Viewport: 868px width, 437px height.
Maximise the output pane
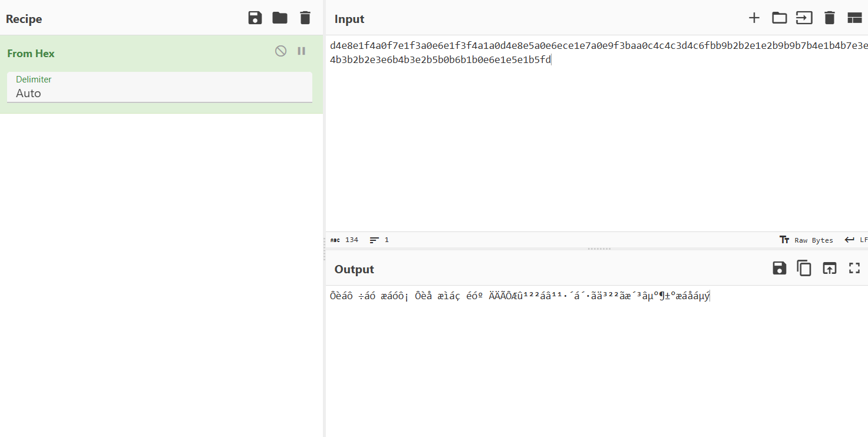[x=854, y=269]
